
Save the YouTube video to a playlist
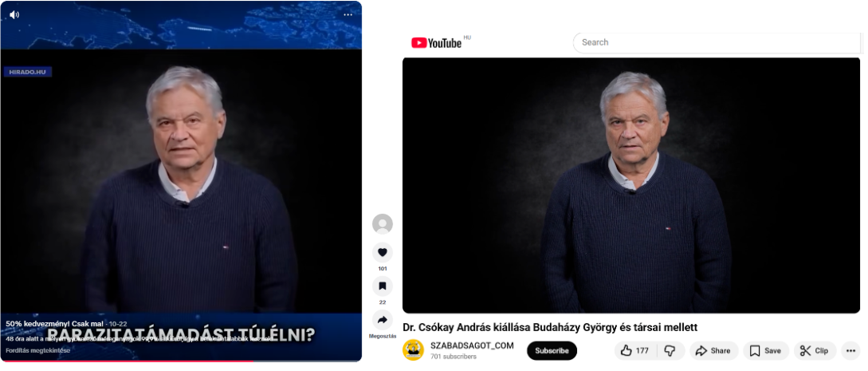(x=766, y=350)
